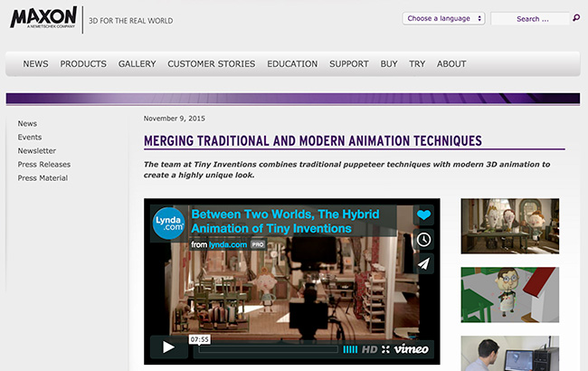
Task: Click the November 9, 2015 date
Action: click(175, 119)
